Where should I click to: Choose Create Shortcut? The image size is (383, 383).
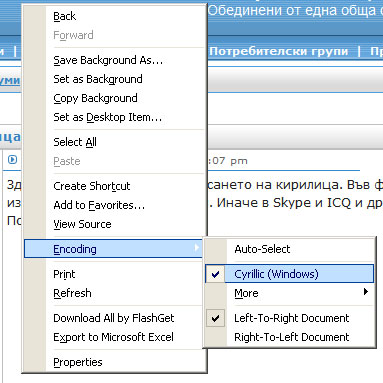point(114,186)
